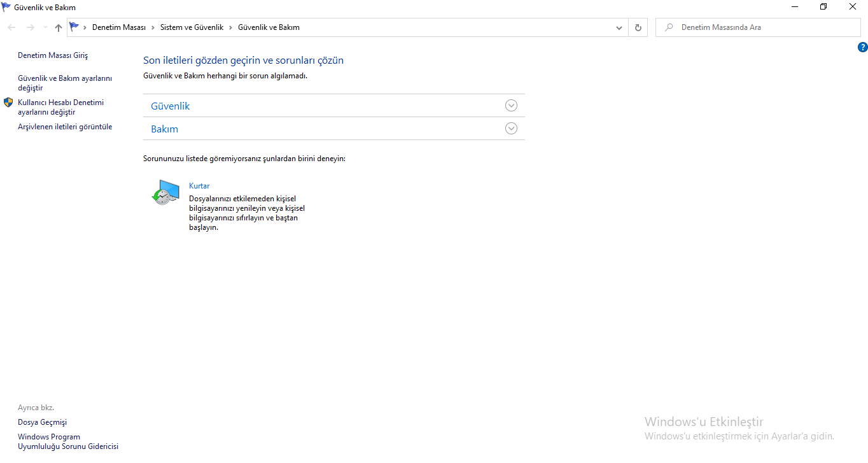Click the forward navigation arrow

30,27
